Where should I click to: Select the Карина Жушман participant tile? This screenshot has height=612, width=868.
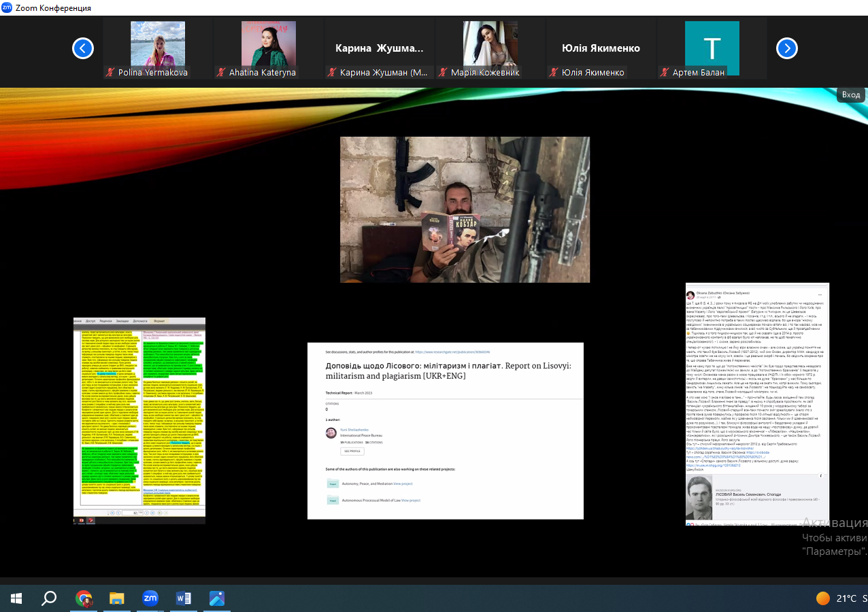tap(379, 48)
